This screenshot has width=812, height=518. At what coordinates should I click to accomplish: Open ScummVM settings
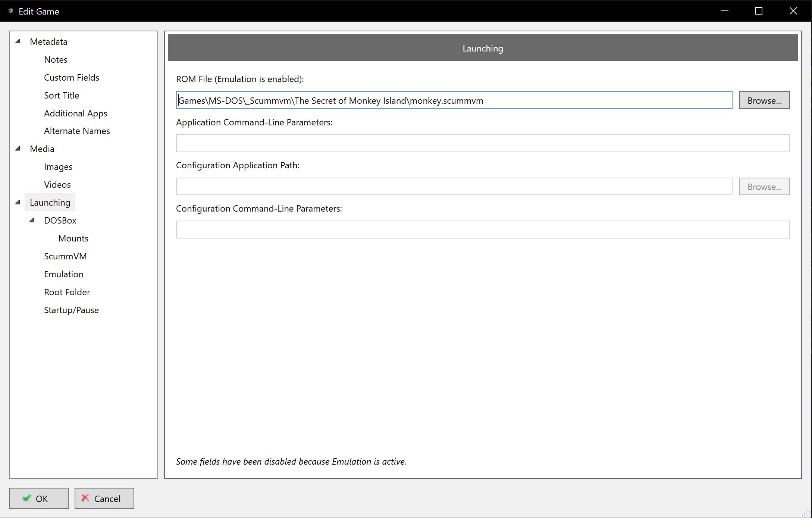[x=65, y=256]
